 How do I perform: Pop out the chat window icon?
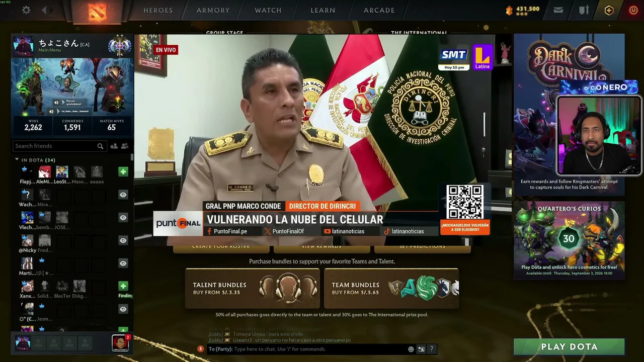[421, 349]
